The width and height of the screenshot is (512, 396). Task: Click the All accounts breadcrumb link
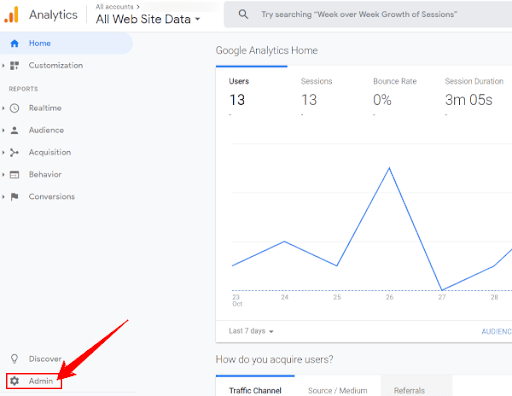coord(114,7)
